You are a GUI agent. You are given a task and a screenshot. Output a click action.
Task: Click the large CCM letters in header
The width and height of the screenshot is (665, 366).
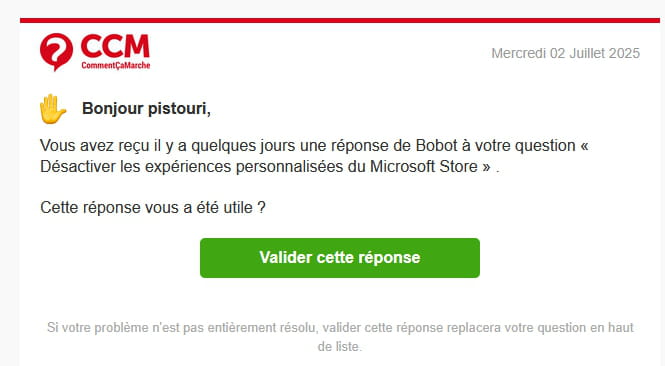[x=115, y=46]
